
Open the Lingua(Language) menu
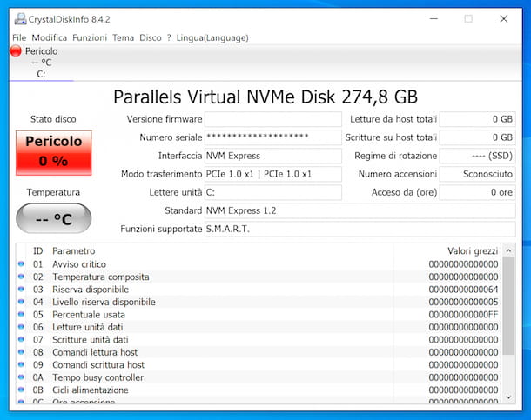(x=212, y=38)
